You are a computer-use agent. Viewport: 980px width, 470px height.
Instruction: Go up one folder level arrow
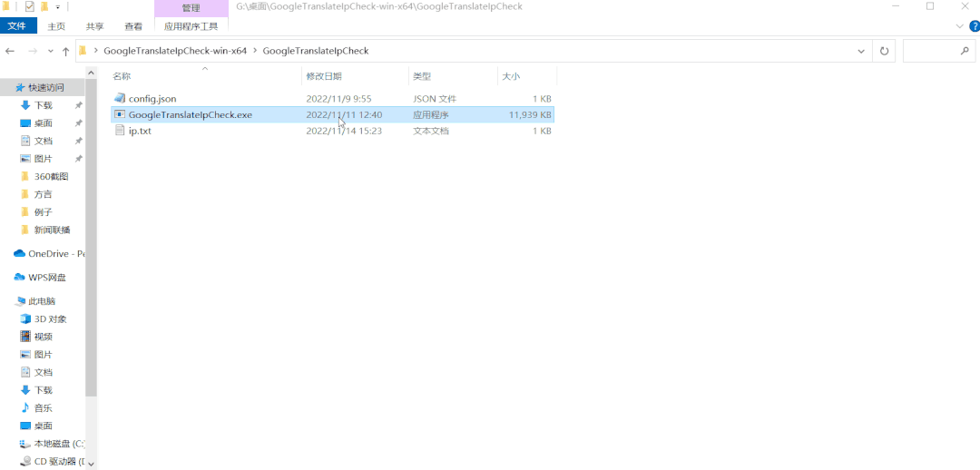click(65, 51)
